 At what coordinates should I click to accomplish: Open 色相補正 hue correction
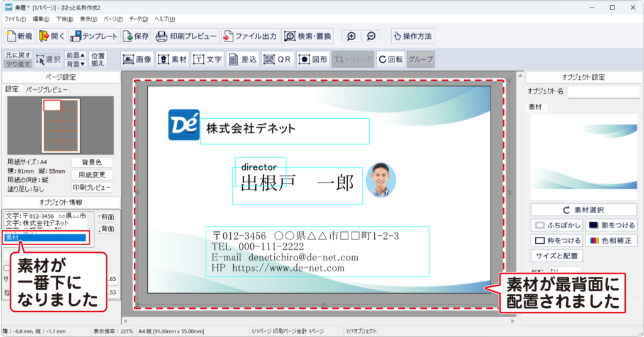click(x=611, y=241)
